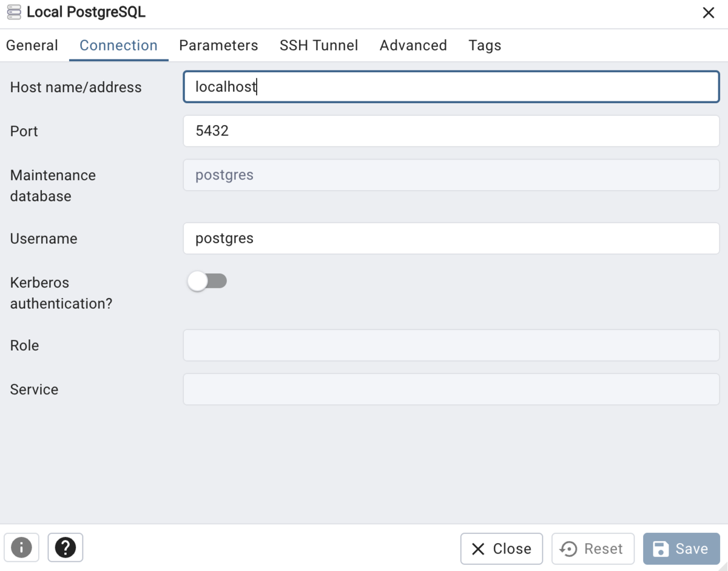Click the server icon beside Local PostgreSQL title
The width and height of the screenshot is (728, 571).
(x=13, y=12)
